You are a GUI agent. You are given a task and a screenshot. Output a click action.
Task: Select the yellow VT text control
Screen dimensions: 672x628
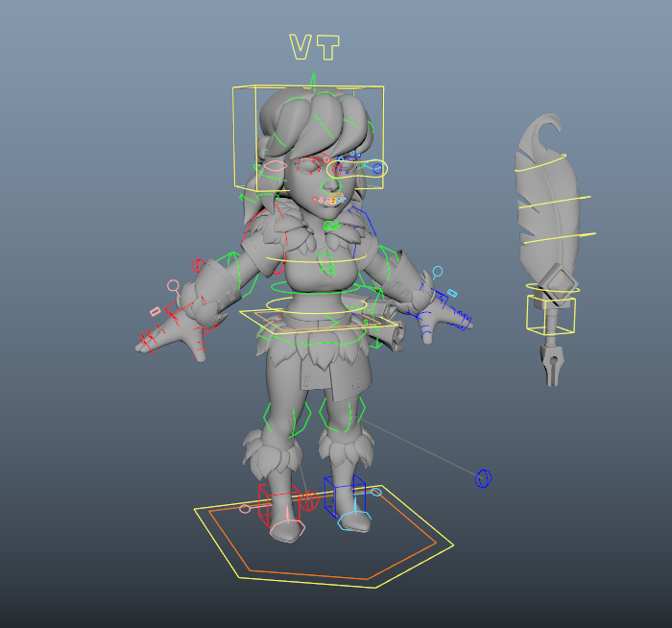pos(315,47)
